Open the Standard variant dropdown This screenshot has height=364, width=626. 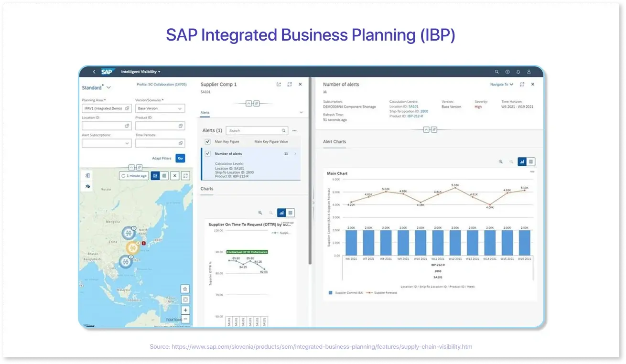(x=108, y=87)
